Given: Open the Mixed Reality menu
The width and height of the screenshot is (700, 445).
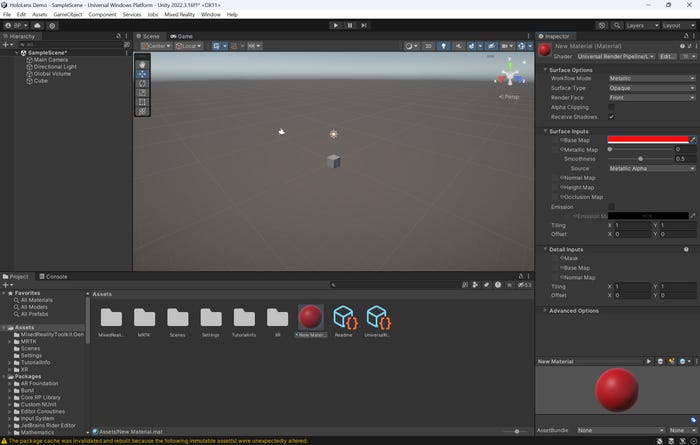Looking at the screenshot, I should pos(179,14).
